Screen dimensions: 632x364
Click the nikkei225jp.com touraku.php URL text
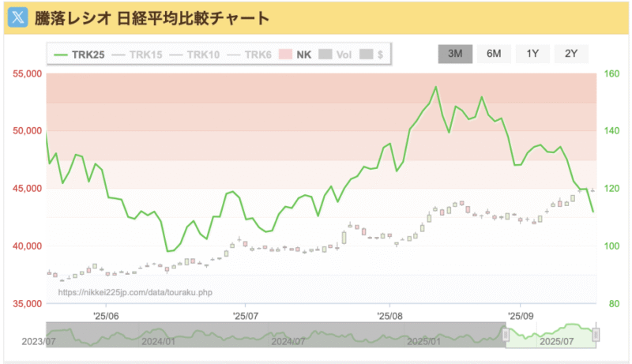[135, 292]
